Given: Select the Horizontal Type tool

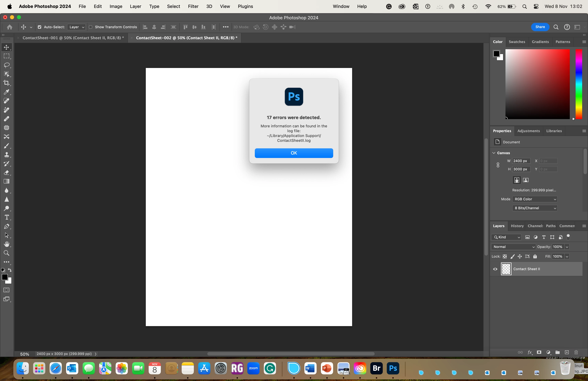Looking at the screenshot, I should [7, 217].
